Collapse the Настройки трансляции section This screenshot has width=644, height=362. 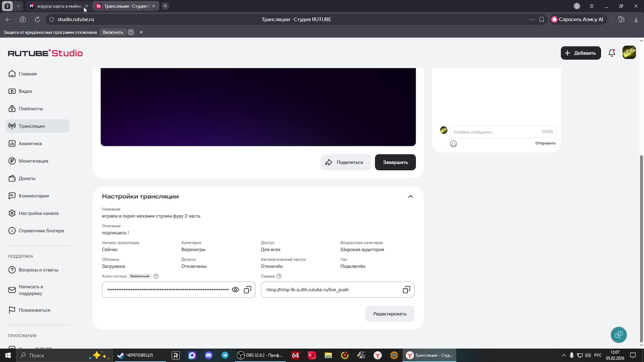coord(410,196)
